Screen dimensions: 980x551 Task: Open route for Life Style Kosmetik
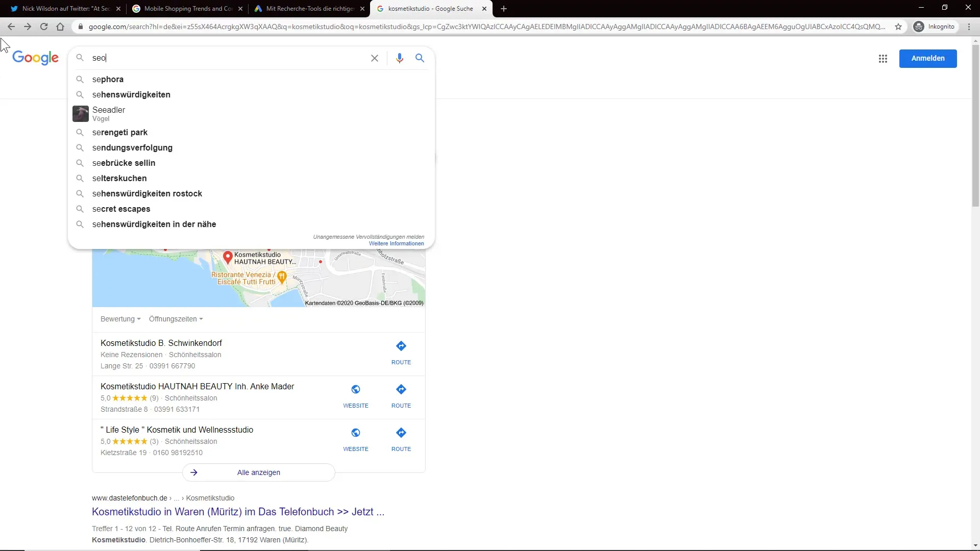401,440
